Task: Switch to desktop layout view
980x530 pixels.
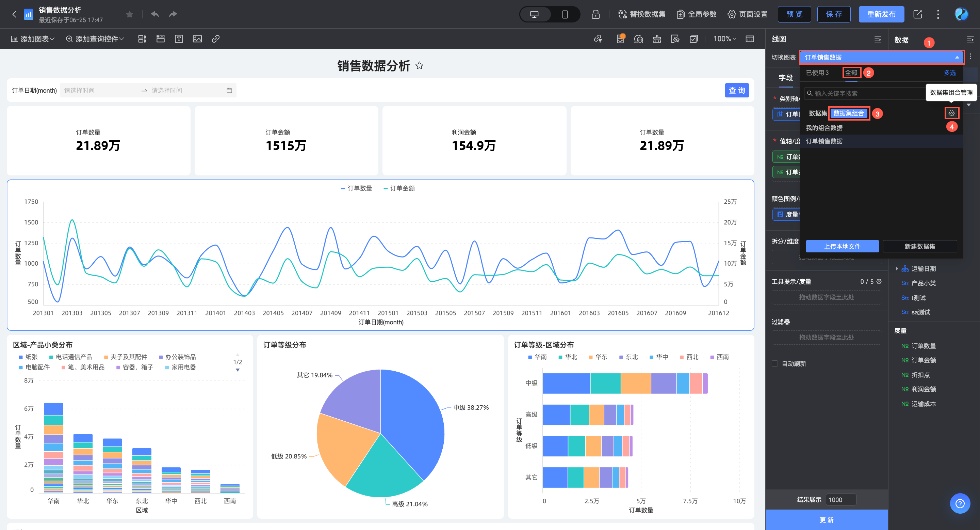Action: pos(535,14)
